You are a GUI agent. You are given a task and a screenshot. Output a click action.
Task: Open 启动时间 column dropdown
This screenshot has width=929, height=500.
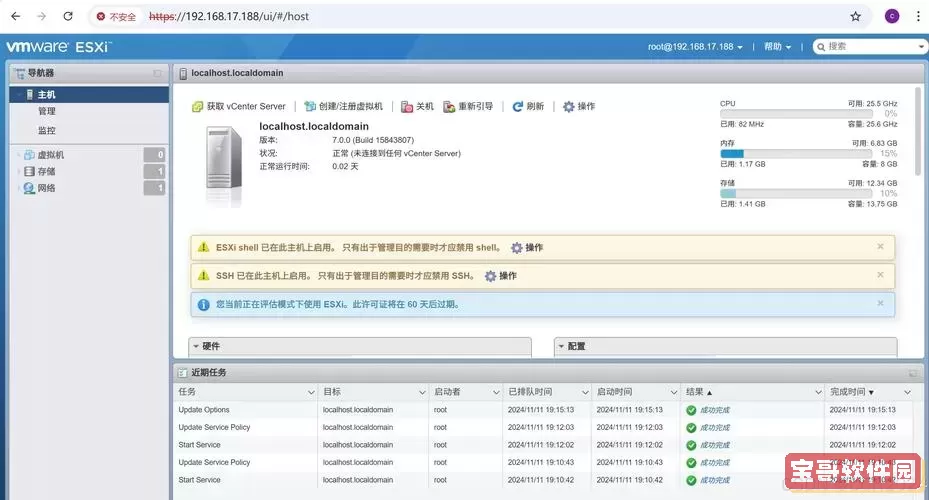click(674, 392)
